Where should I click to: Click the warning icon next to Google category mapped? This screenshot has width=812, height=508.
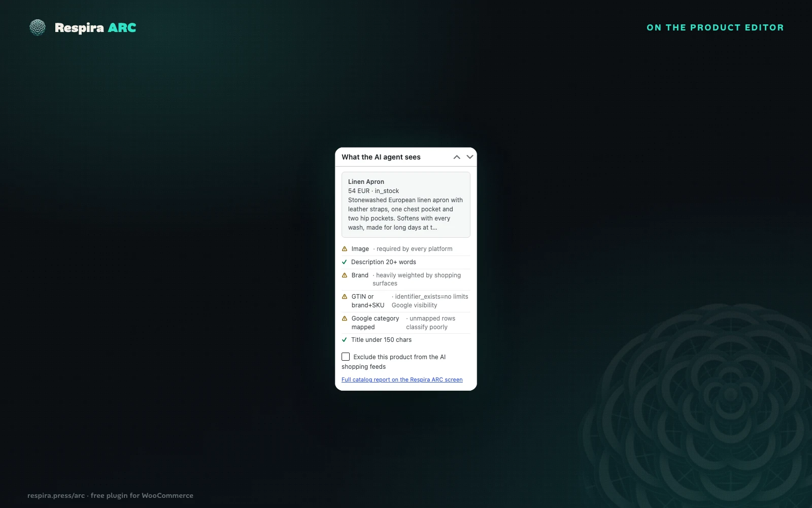tap(345, 319)
